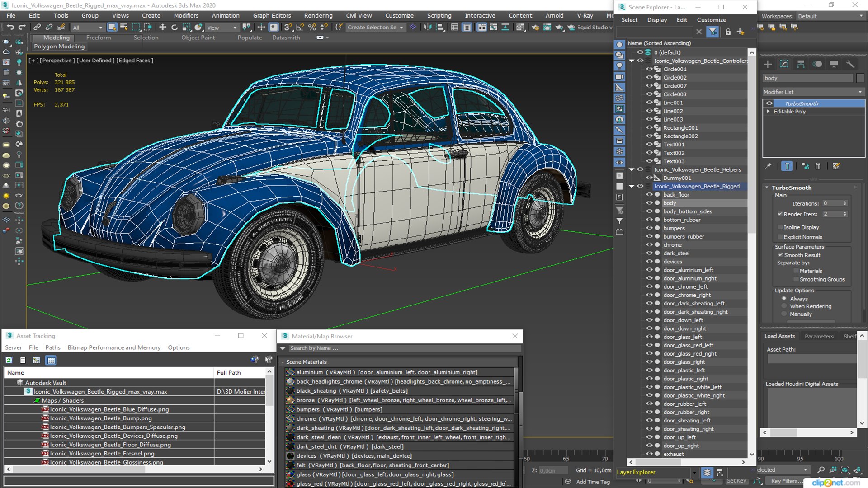Image resolution: width=868 pixels, height=488 pixels.
Task: Open the Utilities wrench tab
Action: pos(850,64)
